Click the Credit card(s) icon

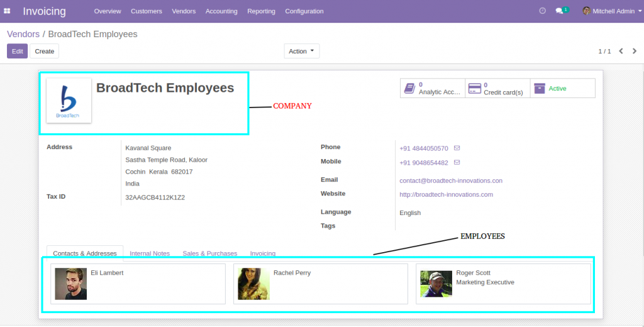click(474, 88)
